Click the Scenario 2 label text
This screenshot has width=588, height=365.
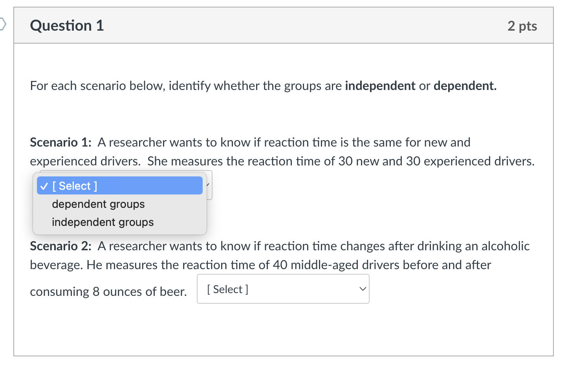pyautogui.click(x=60, y=246)
